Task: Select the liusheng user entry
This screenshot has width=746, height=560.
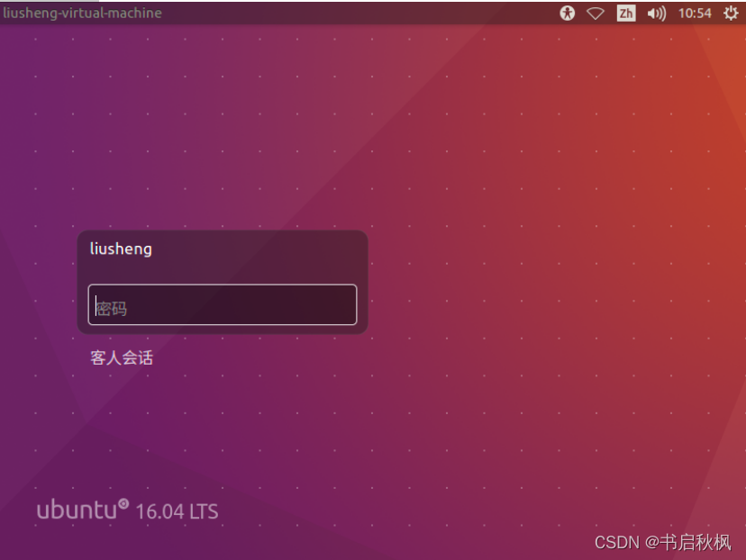Action: [121, 249]
